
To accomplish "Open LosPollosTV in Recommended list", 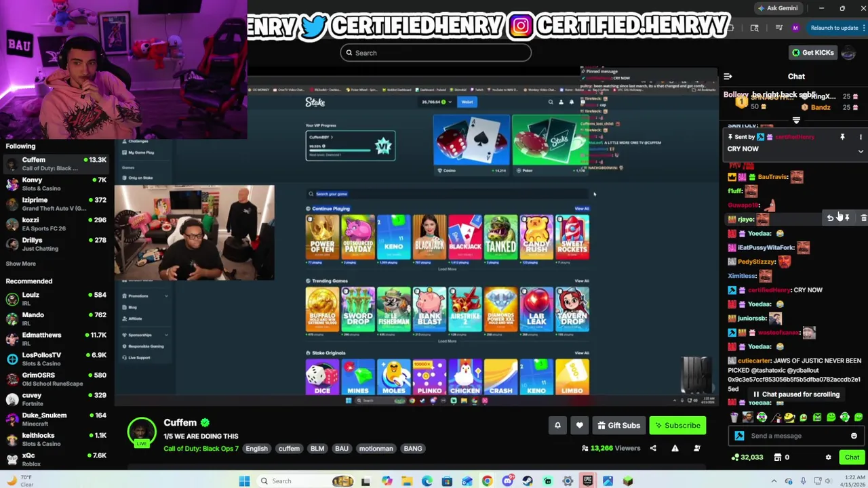I will point(56,359).
